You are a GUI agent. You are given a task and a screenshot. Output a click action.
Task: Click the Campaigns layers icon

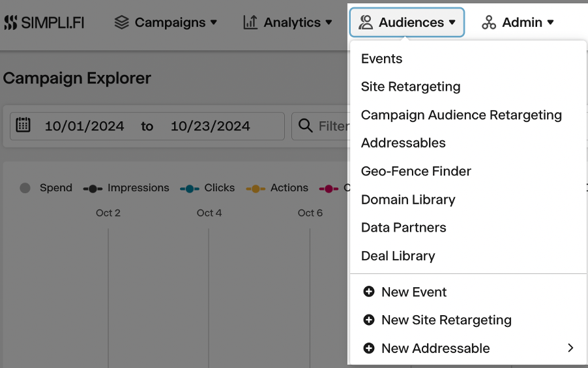(122, 23)
